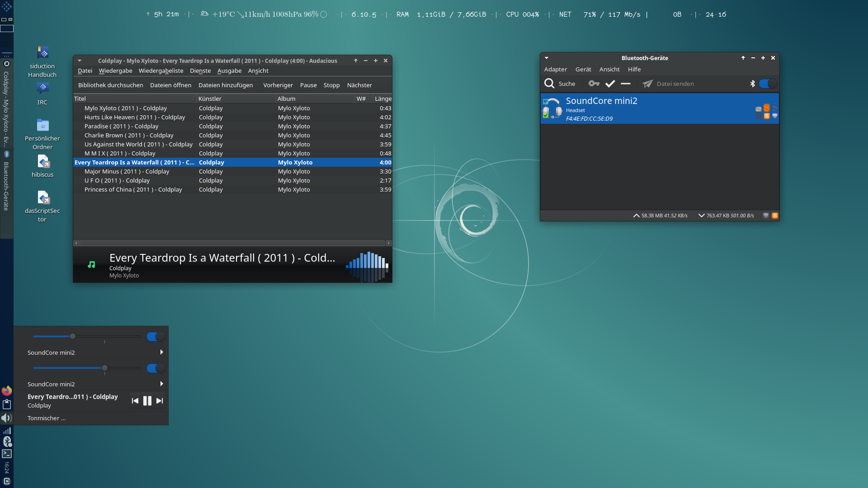Image resolution: width=868 pixels, height=488 pixels.
Task: Click the grey icon in Bluetooth status bar
Action: (766, 216)
